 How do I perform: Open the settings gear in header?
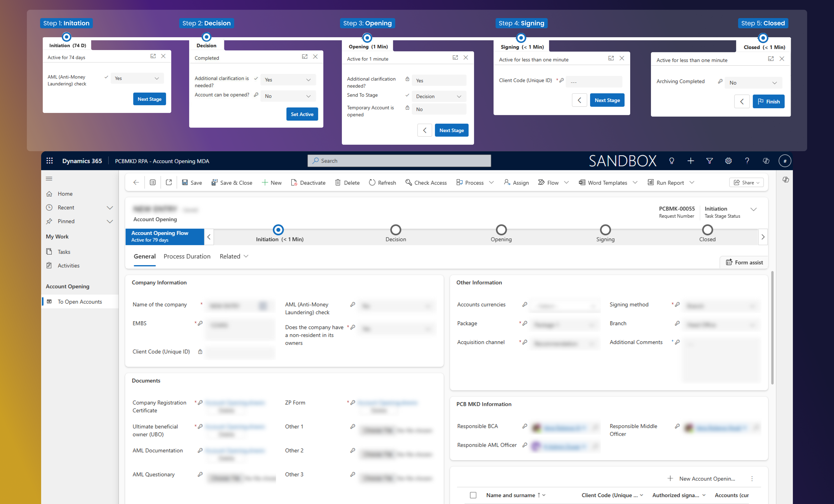(x=728, y=161)
